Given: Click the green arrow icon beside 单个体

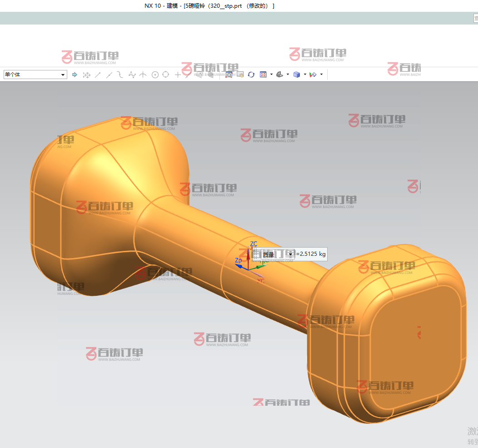Looking at the screenshot, I should coord(75,75).
